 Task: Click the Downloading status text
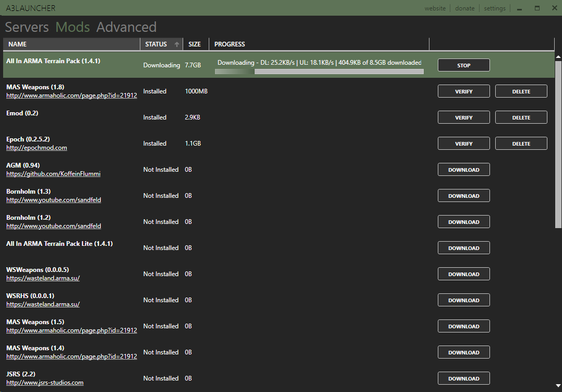pyautogui.click(x=162, y=65)
